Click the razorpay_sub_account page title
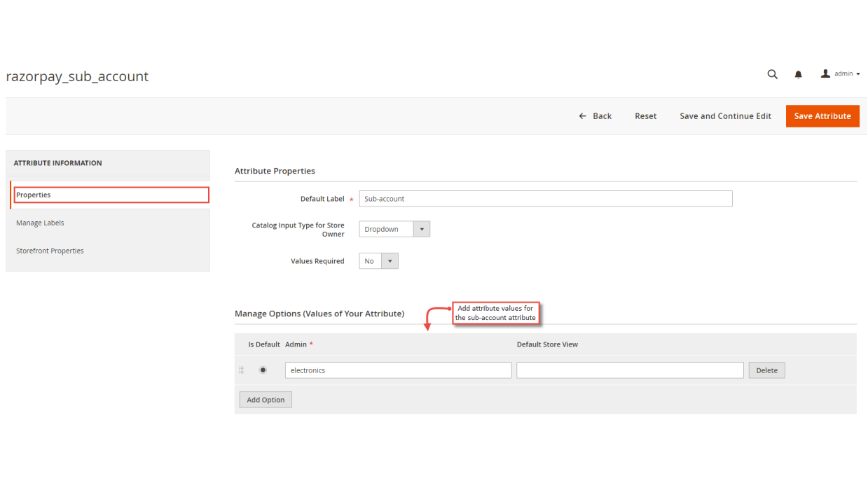 click(x=77, y=76)
